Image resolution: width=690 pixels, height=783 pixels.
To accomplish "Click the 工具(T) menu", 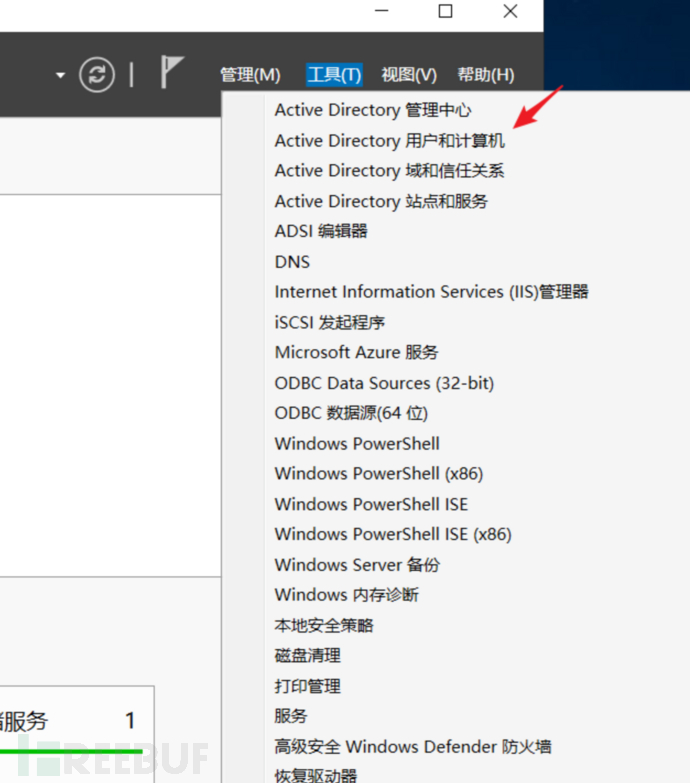I will [334, 75].
